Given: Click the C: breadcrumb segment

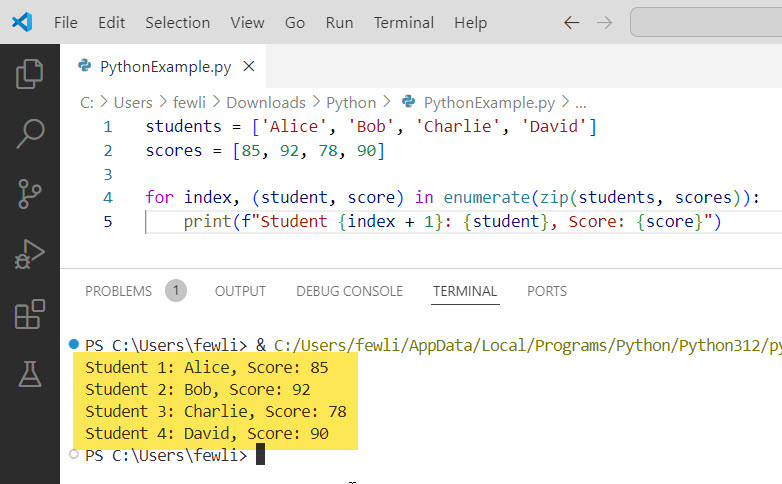Looking at the screenshot, I should tap(86, 102).
